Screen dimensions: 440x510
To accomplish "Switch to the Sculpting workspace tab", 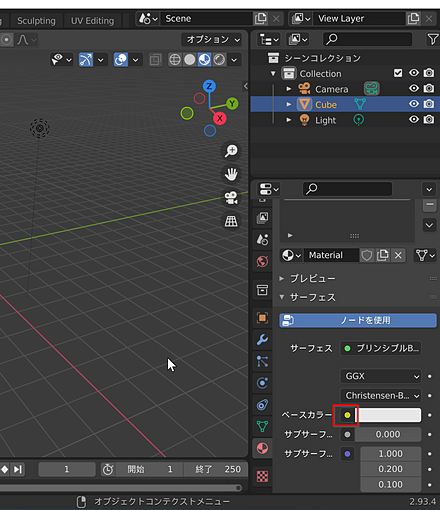I will (x=36, y=21).
